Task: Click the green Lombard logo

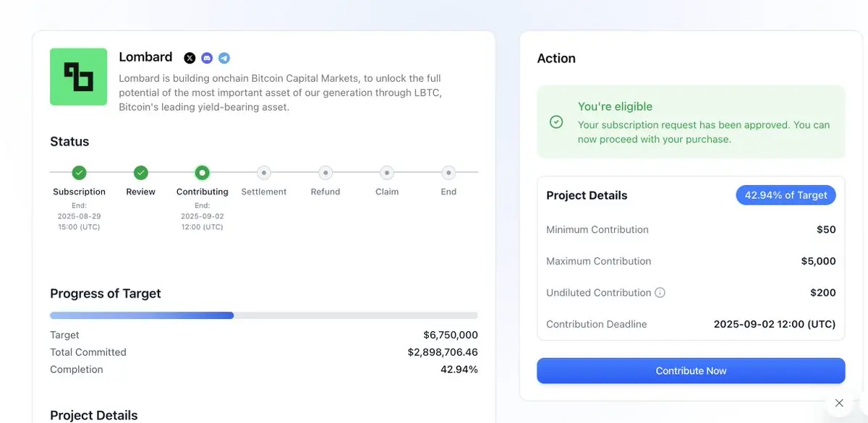Action: [79, 77]
